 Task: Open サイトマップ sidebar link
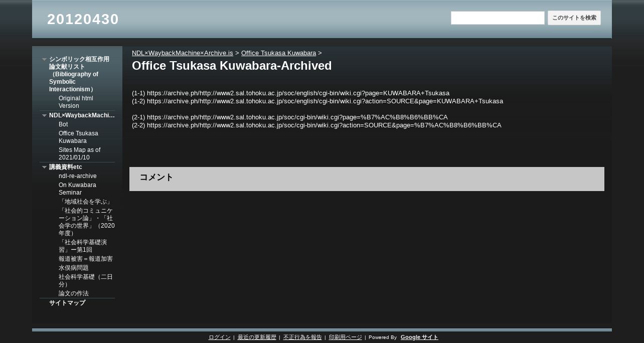(x=67, y=303)
